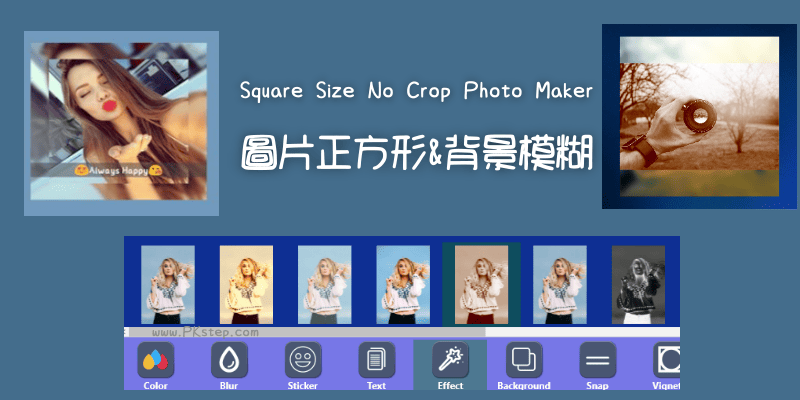Pick the fourth vivid blue filter thumbnail
Screen dimensions: 800x400
pos(403,285)
